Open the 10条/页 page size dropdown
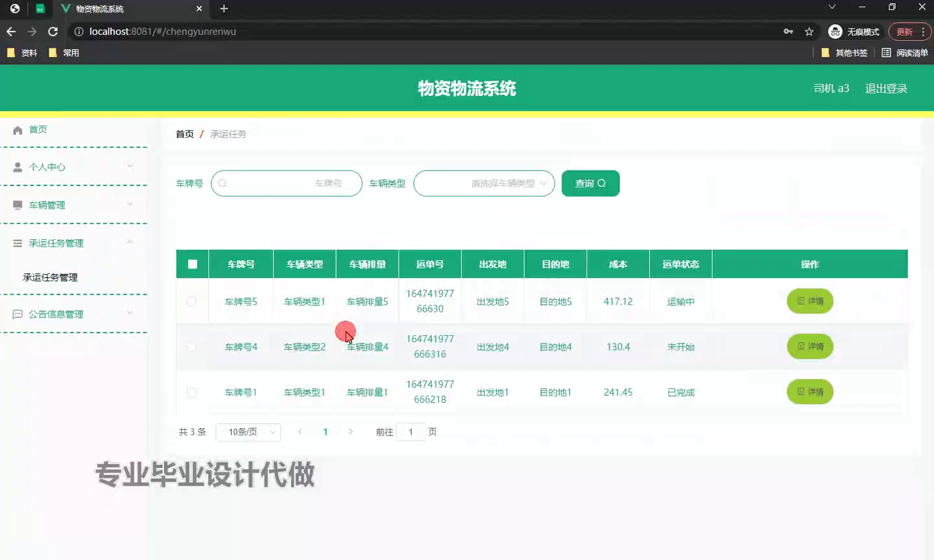This screenshot has height=560, width=934. coord(248,432)
